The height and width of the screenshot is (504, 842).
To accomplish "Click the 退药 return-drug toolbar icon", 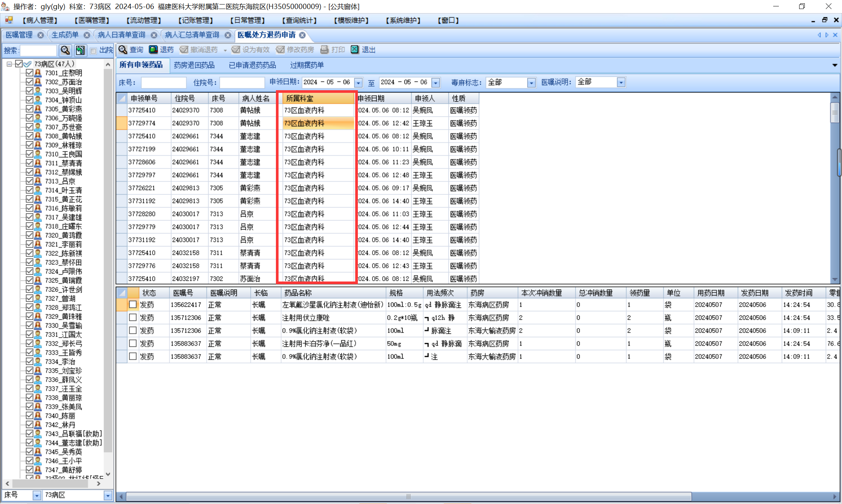I will pos(153,50).
